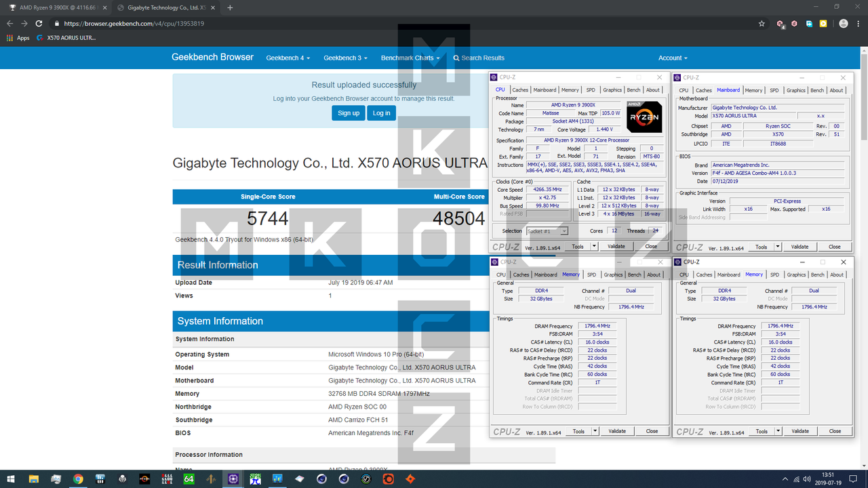This screenshot has height=488, width=868.
Task: Reload the Geekbench page
Action: 39,23
